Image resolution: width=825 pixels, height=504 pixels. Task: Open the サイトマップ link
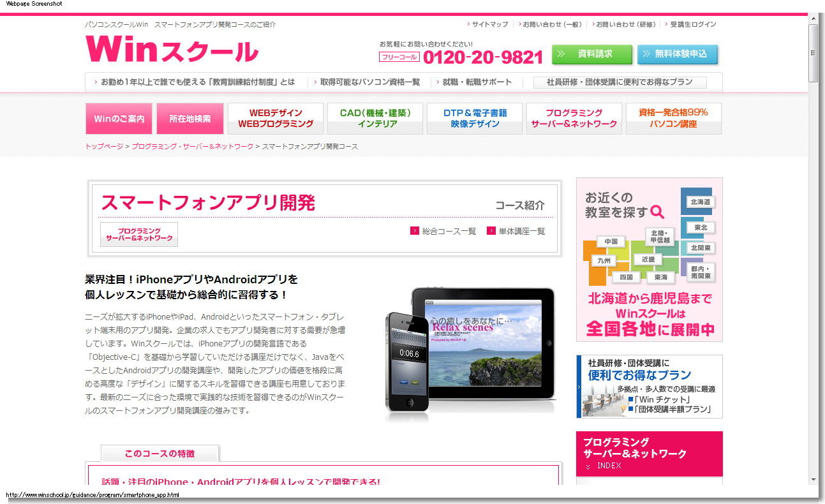490,24
